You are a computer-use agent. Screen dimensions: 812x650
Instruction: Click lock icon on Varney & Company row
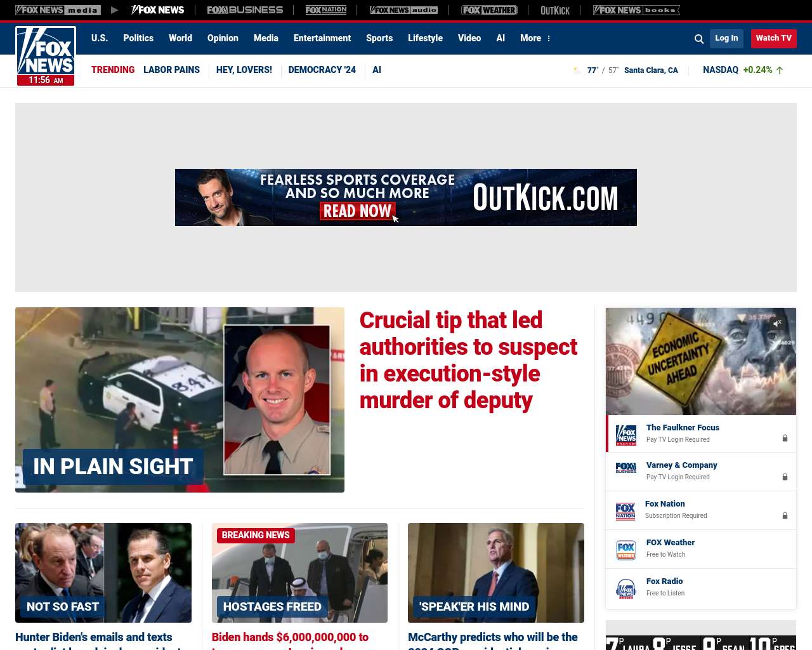(785, 477)
